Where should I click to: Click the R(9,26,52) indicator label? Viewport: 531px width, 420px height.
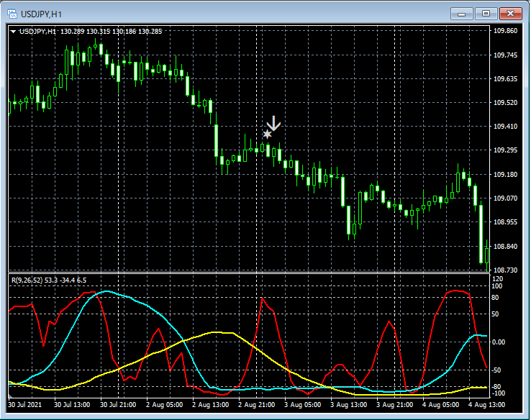(49, 280)
